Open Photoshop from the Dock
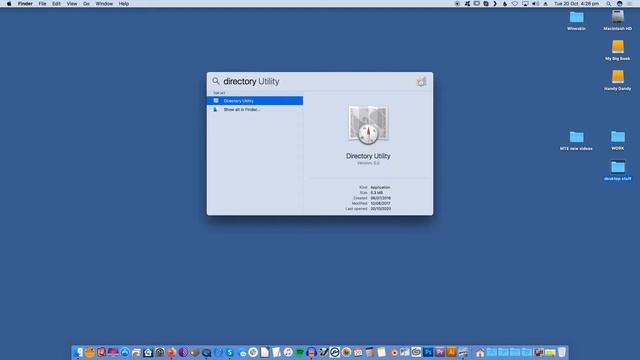 [428, 352]
